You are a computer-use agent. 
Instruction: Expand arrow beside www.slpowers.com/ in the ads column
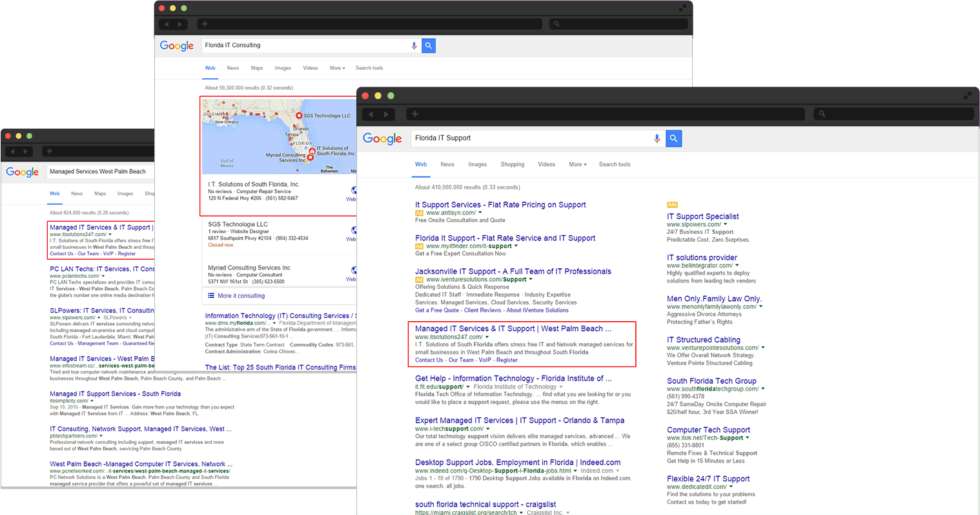tap(726, 224)
